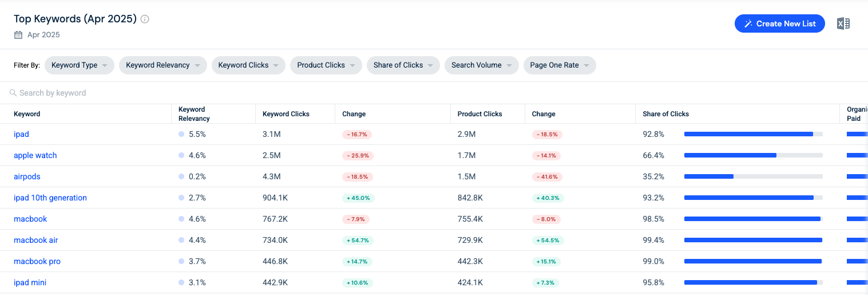Image resolution: width=868 pixels, height=295 pixels.
Task: Click the +45.0% change badge
Action: 358,198
